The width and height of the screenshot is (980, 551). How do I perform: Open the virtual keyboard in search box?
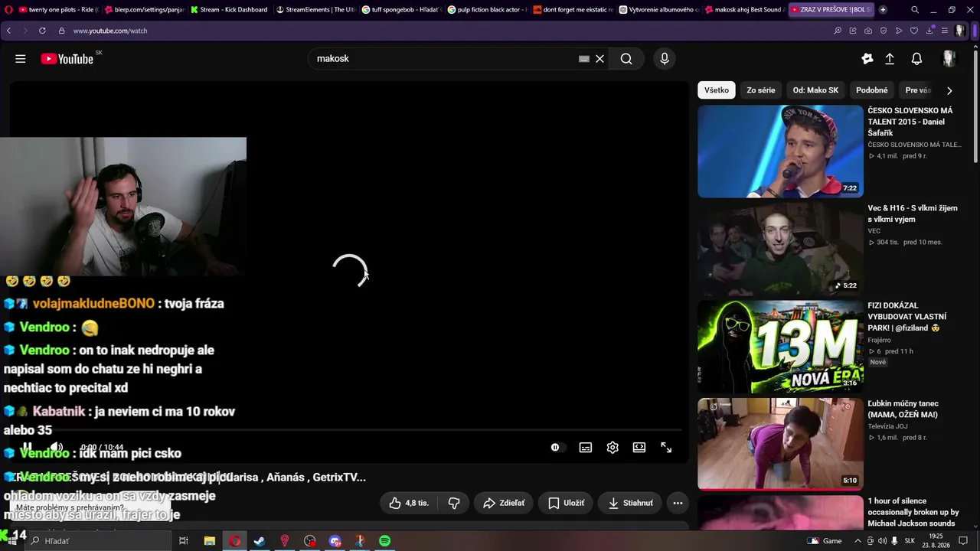(x=584, y=59)
